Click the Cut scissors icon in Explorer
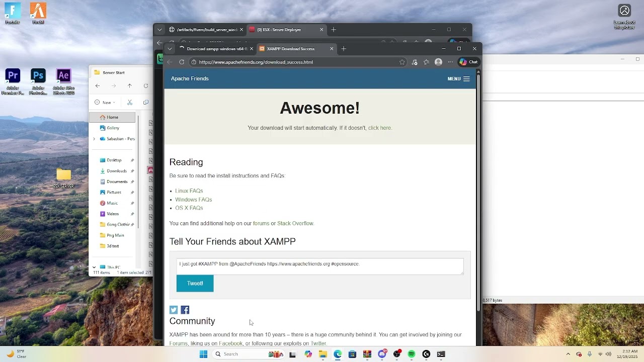The image size is (644, 362). pos(130,102)
